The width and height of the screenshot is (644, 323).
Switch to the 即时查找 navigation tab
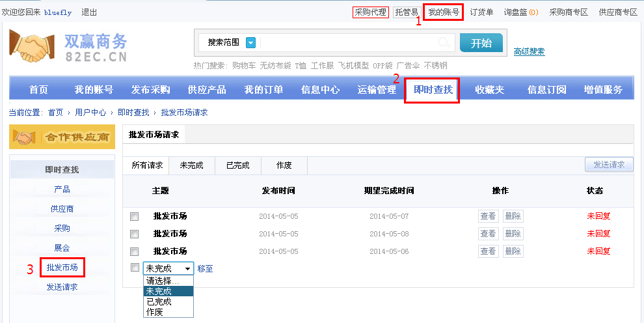point(433,90)
